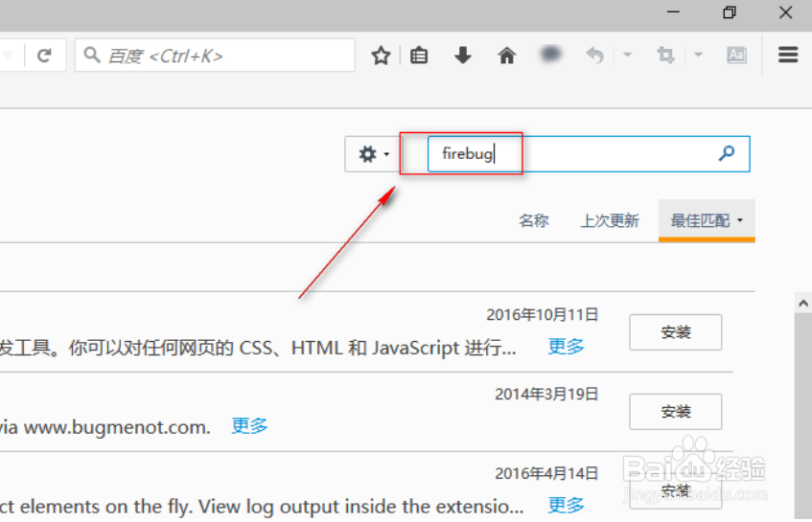Click the undo arrow toolbar icon

point(595,55)
